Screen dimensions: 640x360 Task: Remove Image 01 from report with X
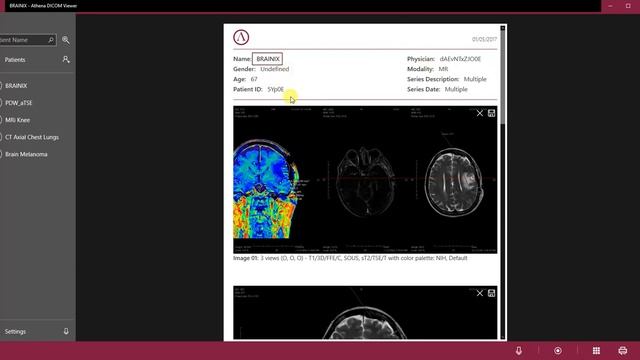(x=480, y=113)
